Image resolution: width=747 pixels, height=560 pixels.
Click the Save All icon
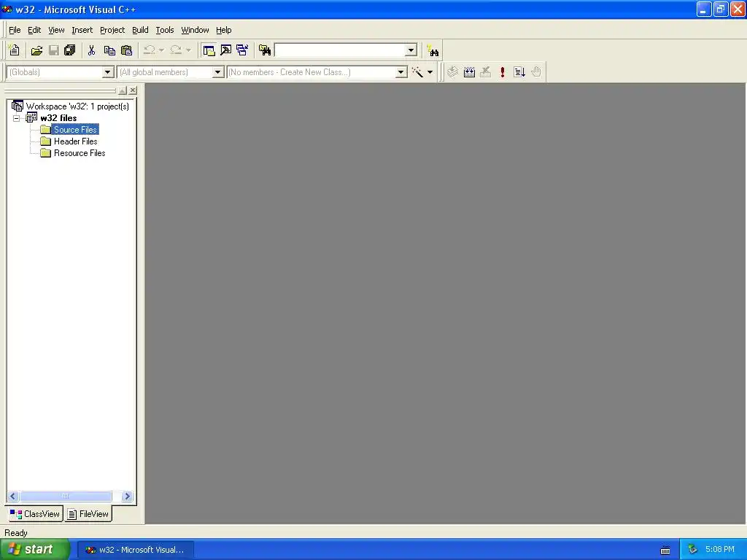click(70, 50)
